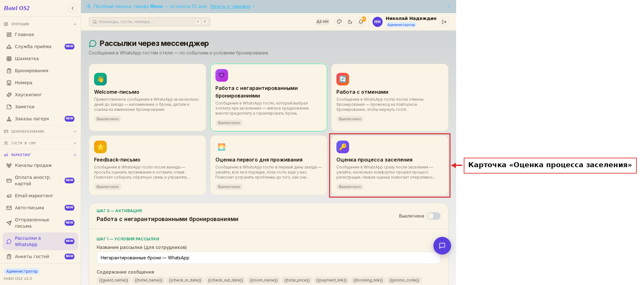Insert the {{hotel_name}} variable chip

(x=149, y=280)
